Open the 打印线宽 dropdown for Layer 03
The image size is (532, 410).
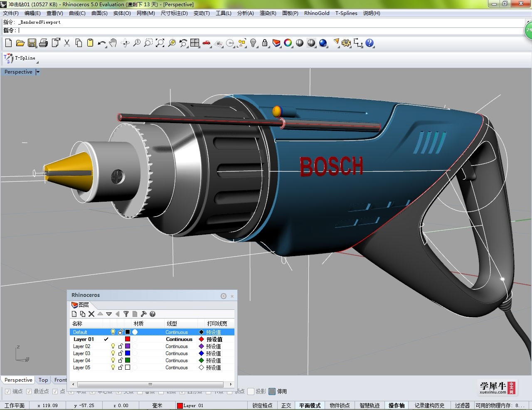[x=213, y=353]
